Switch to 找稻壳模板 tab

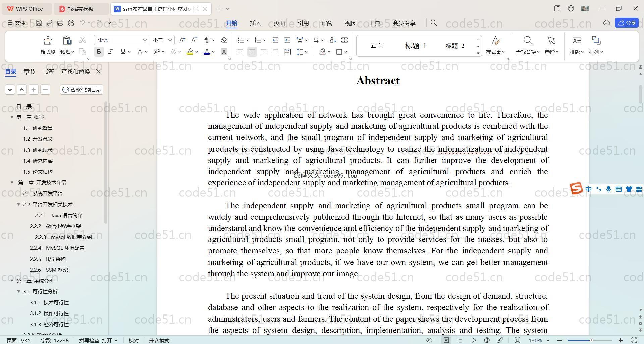pyautogui.click(x=80, y=9)
